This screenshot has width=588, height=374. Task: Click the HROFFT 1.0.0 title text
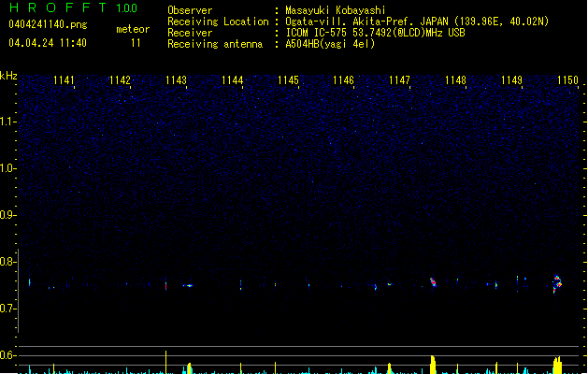coord(73,7)
